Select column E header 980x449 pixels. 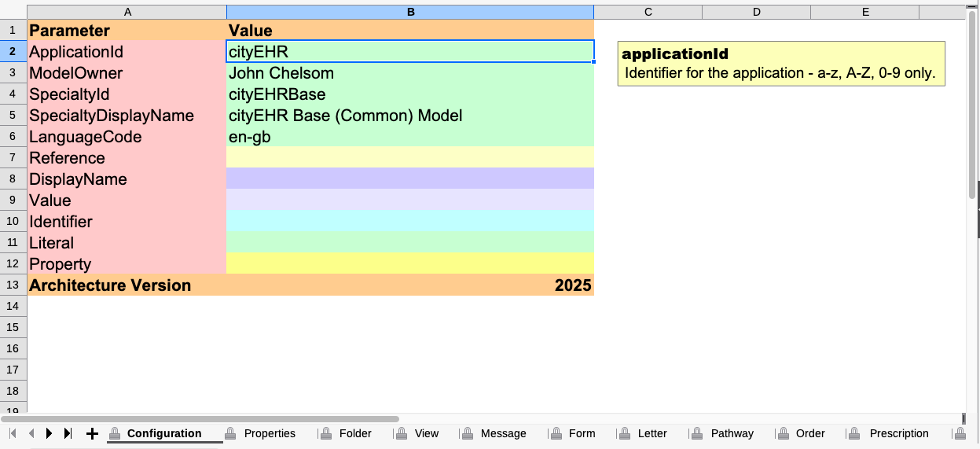pos(864,12)
